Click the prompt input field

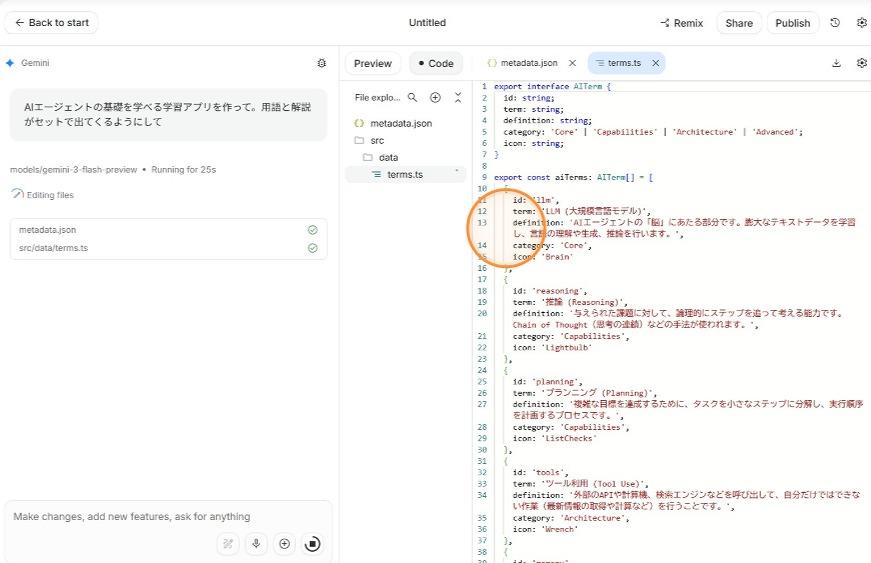point(150,517)
